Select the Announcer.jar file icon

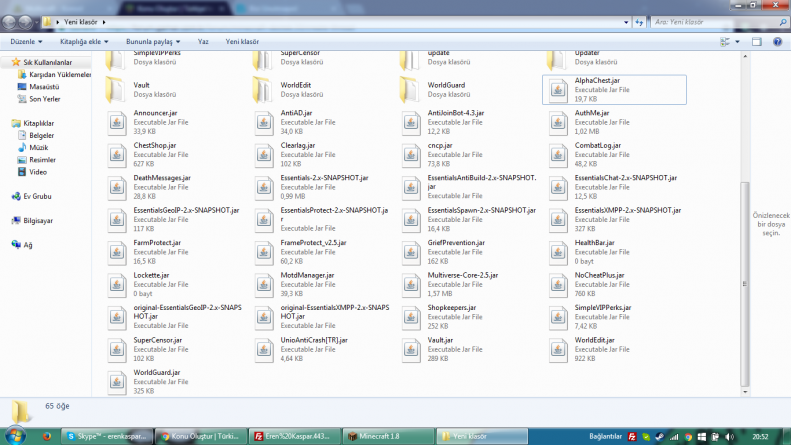tap(117, 123)
